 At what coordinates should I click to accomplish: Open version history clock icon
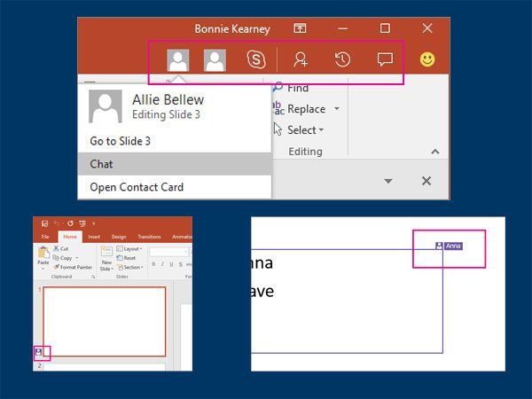(342, 60)
